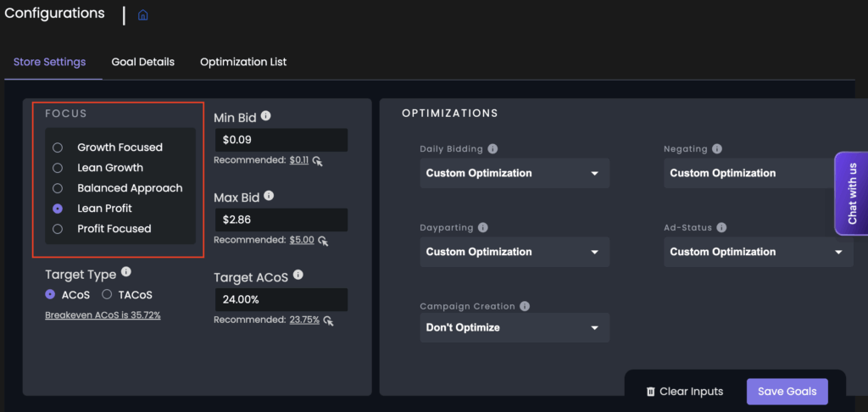Click the info icon next to Max Bid
The height and width of the screenshot is (412, 868).
pos(269,196)
